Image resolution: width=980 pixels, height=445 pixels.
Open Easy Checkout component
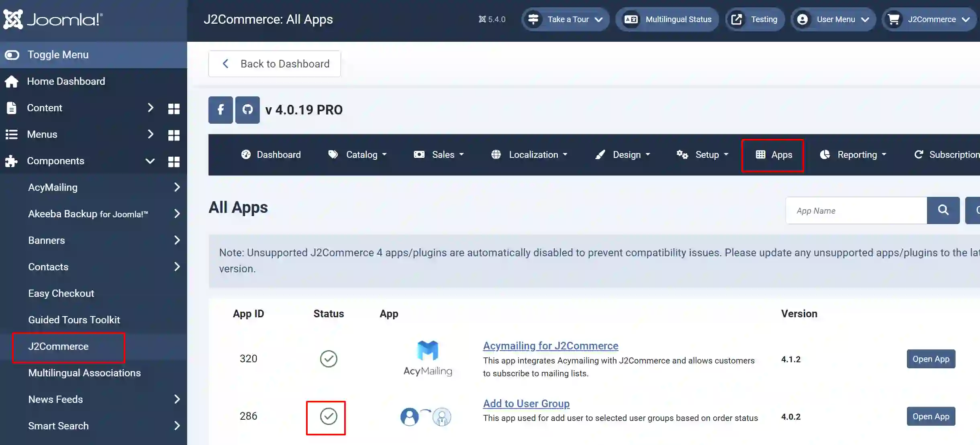(x=61, y=293)
